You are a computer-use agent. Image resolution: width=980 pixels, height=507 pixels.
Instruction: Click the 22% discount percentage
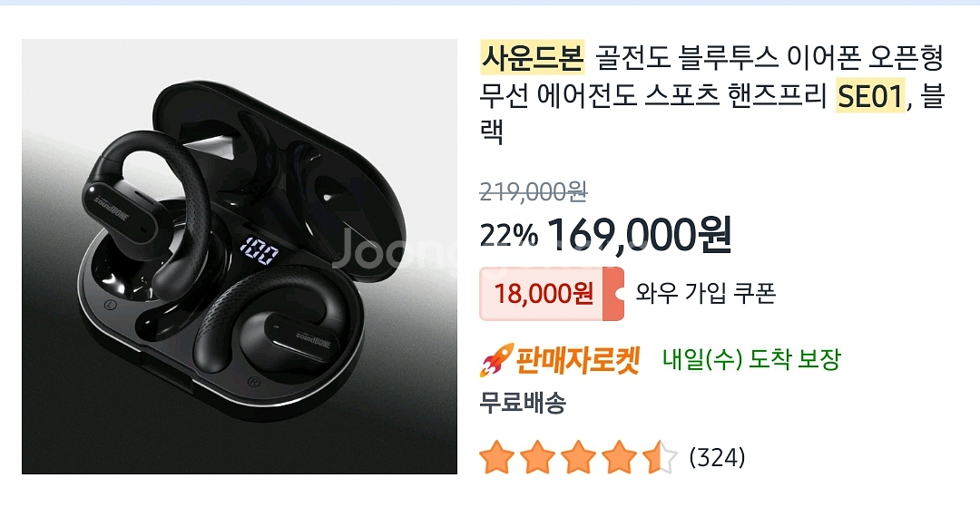[508, 236]
